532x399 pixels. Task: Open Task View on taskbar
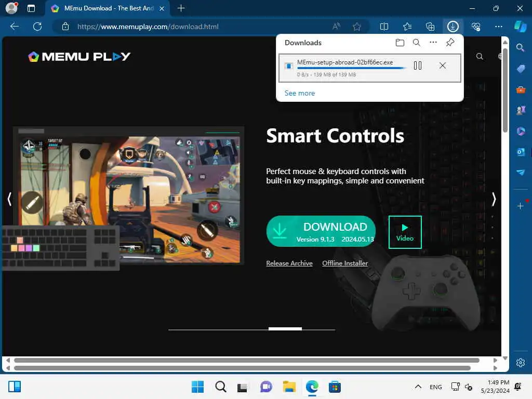(x=242, y=387)
